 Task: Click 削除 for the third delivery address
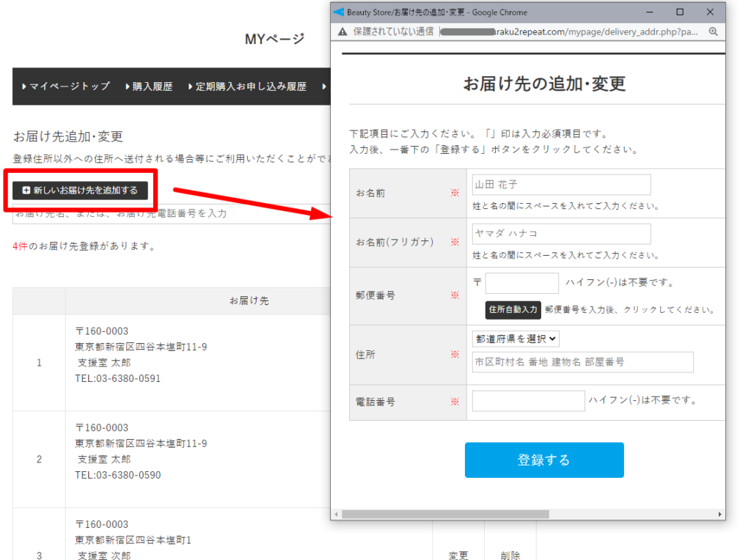[x=510, y=556]
